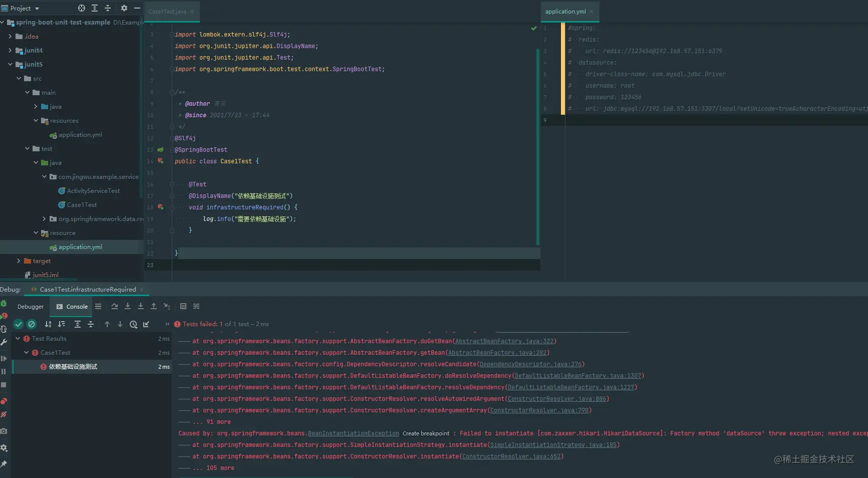This screenshot has height=478, width=868.
Task: Collapse Test Results root node
Action: pos(18,338)
